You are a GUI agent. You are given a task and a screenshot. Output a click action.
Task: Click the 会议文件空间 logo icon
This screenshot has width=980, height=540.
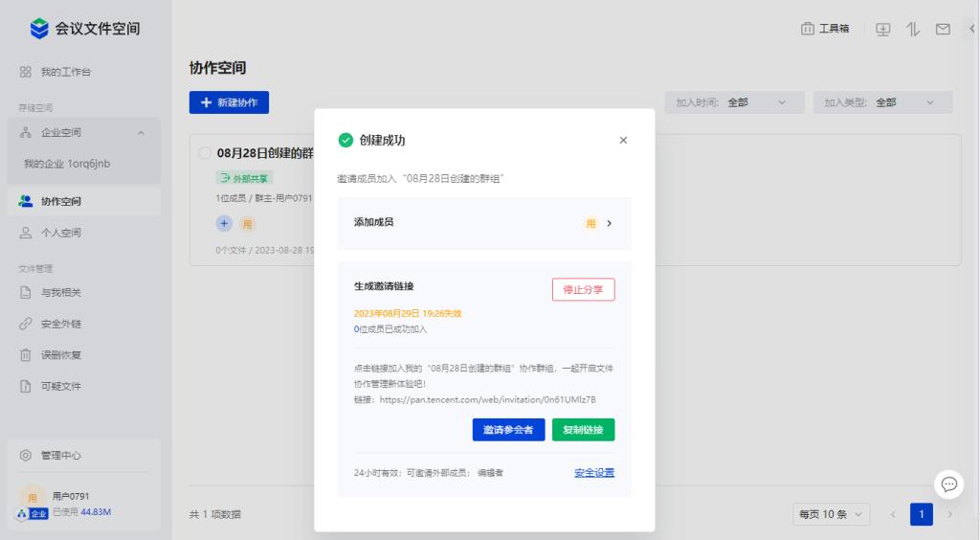click(x=39, y=28)
